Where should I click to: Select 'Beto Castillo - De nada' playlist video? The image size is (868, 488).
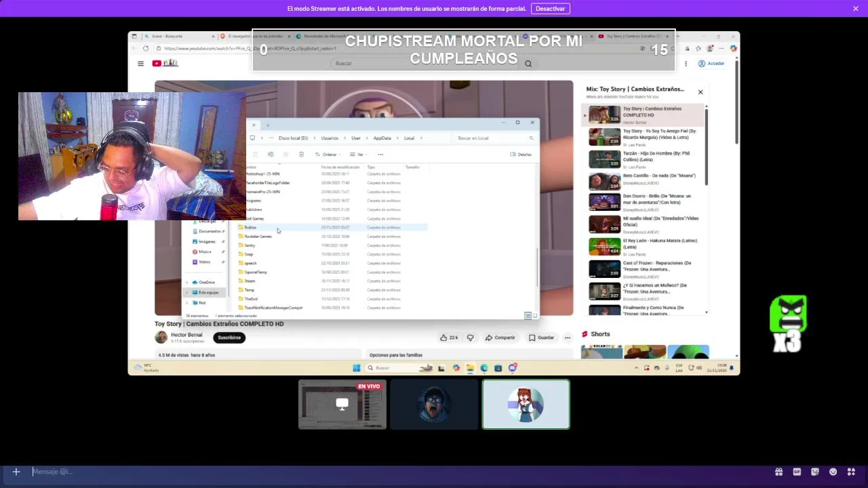tap(644, 182)
